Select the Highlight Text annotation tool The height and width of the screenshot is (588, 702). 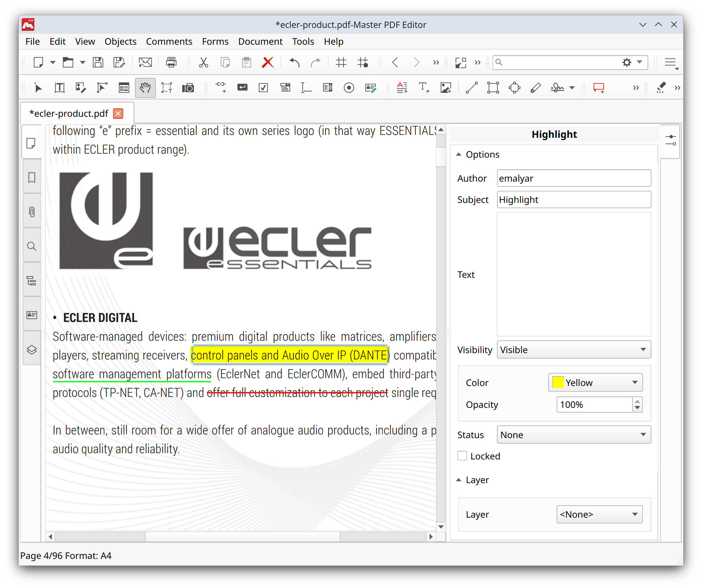tap(402, 88)
